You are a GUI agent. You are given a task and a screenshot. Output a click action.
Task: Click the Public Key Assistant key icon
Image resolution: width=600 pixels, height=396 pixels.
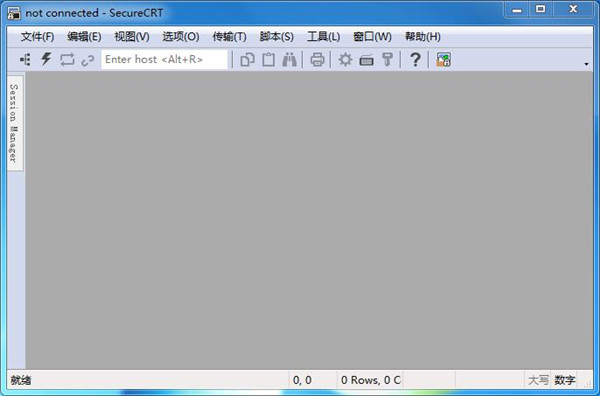pos(388,60)
